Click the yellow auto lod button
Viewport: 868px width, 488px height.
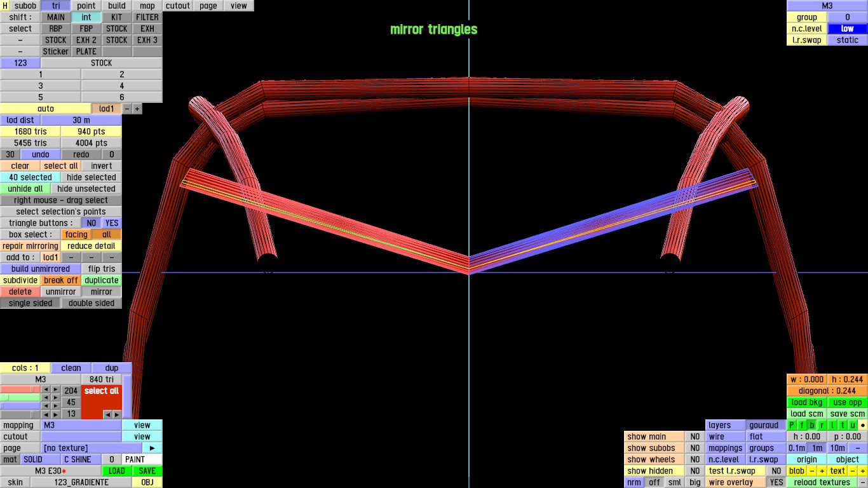46,109
